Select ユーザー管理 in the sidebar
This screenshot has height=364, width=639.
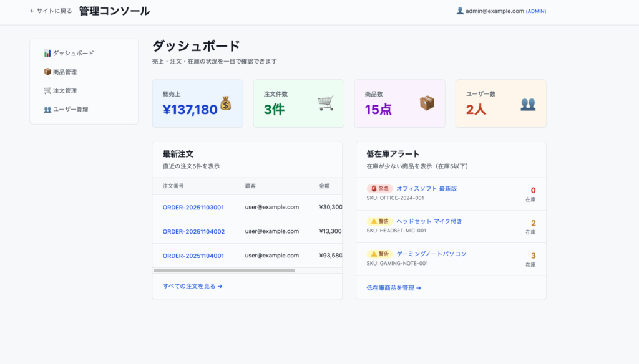(66, 109)
